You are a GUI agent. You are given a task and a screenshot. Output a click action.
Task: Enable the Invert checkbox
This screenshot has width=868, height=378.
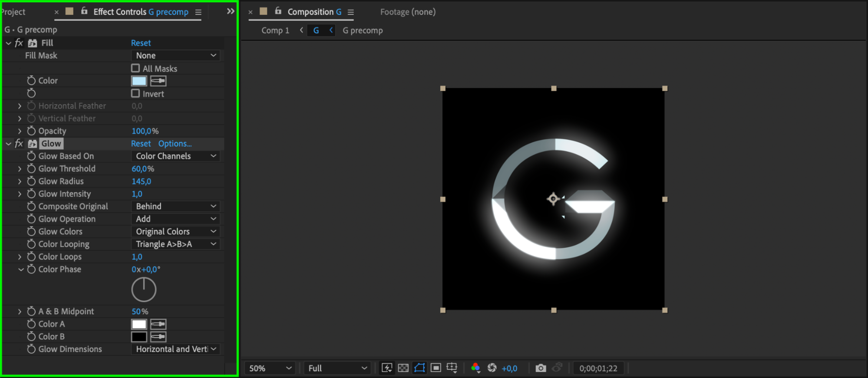[x=135, y=94]
